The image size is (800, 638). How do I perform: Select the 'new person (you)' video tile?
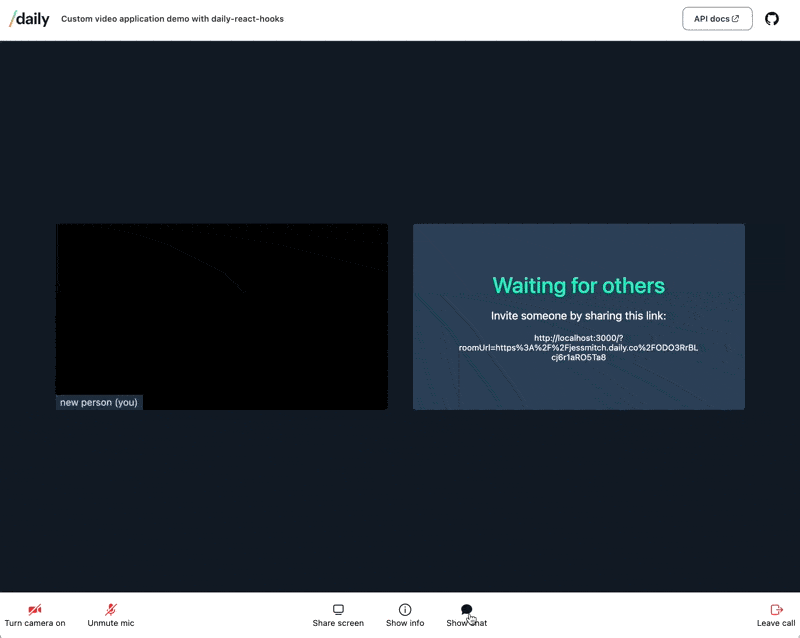pos(221,316)
